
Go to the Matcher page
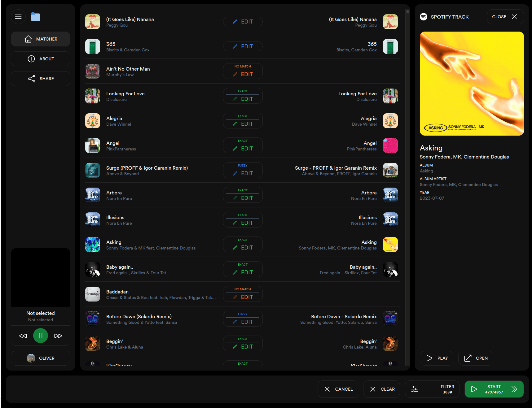(x=41, y=39)
